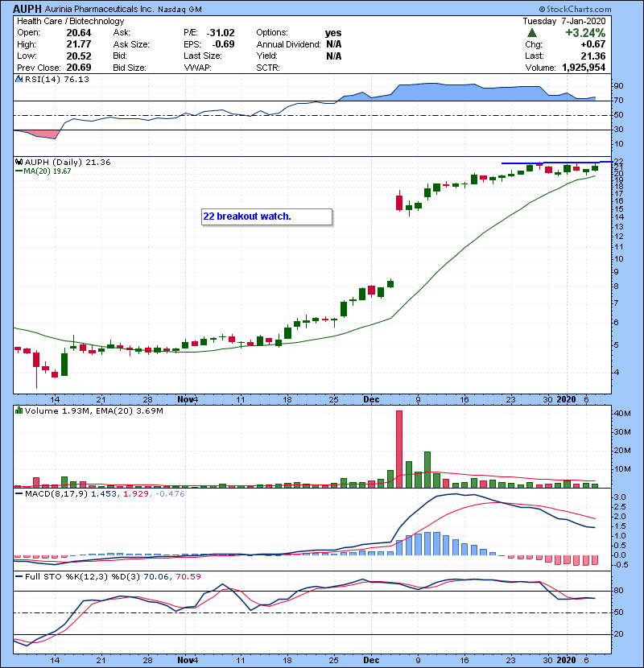Image resolution: width=644 pixels, height=668 pixels.
Task: Click the SCTR label
Action: [x=268, y=68]
